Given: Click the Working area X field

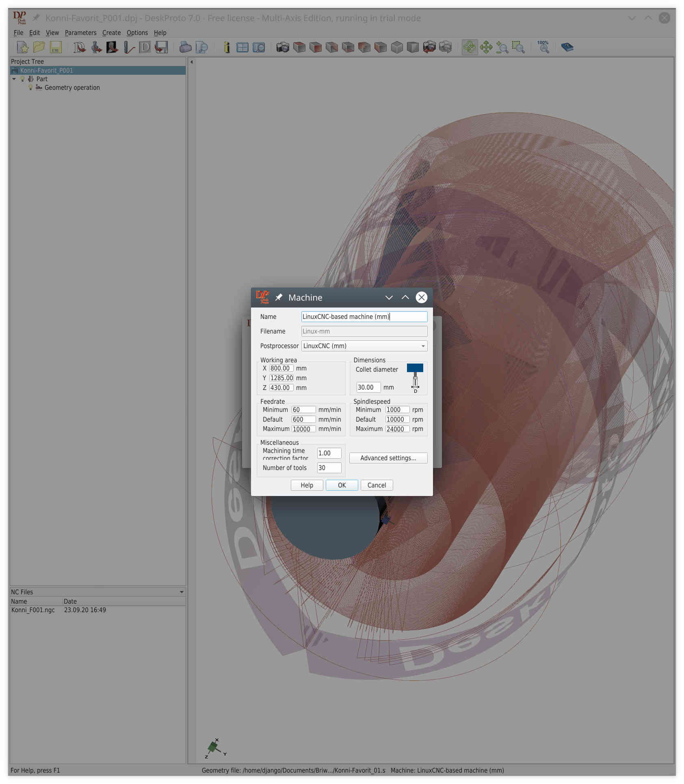Looking at the screenshot, I should 281,368.
